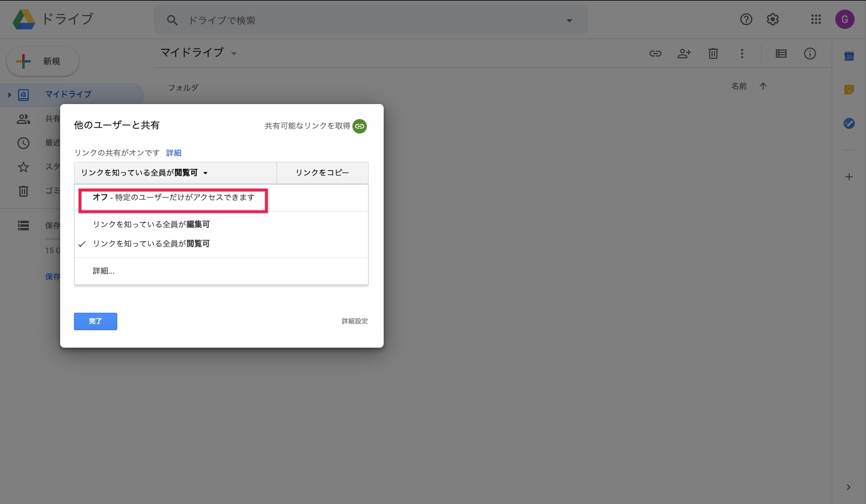Screen dimensions: 866x504
Task: Open the help question mark icon
Action: 746,19
